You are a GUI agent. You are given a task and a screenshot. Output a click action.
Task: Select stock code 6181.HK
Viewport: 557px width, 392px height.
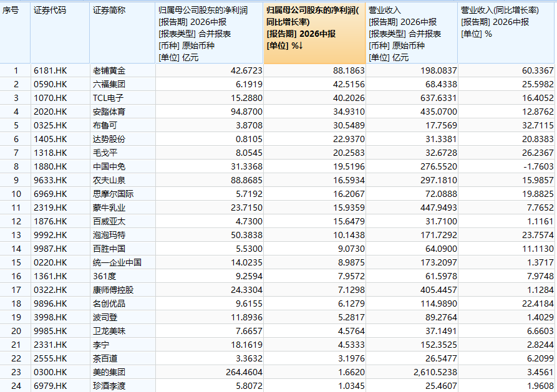tap(50, 70)
